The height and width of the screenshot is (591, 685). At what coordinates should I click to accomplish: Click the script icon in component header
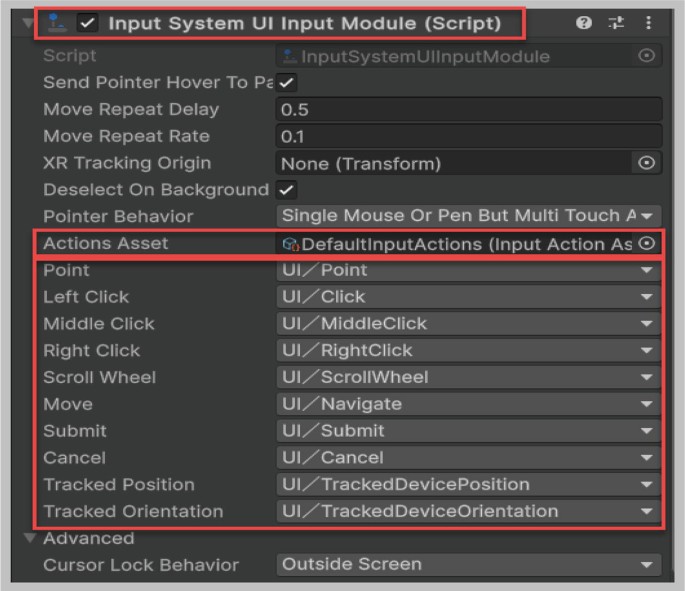click(57, 23)
